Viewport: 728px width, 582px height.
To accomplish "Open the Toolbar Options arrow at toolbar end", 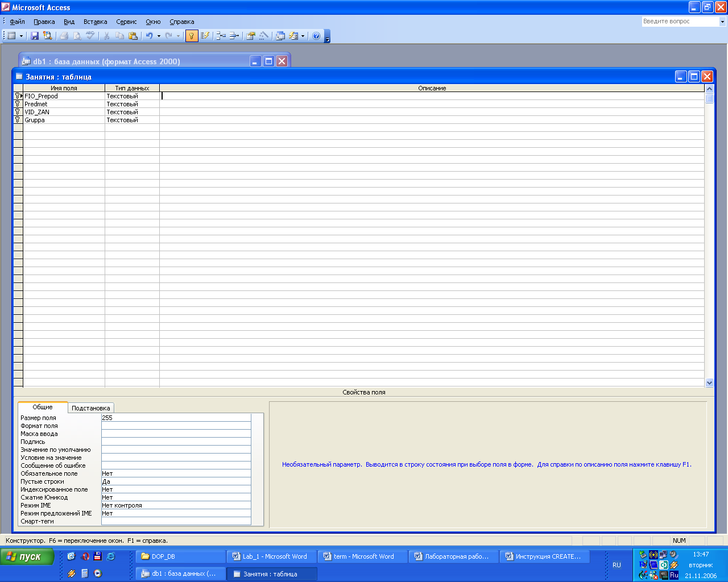I will point(327,36).
